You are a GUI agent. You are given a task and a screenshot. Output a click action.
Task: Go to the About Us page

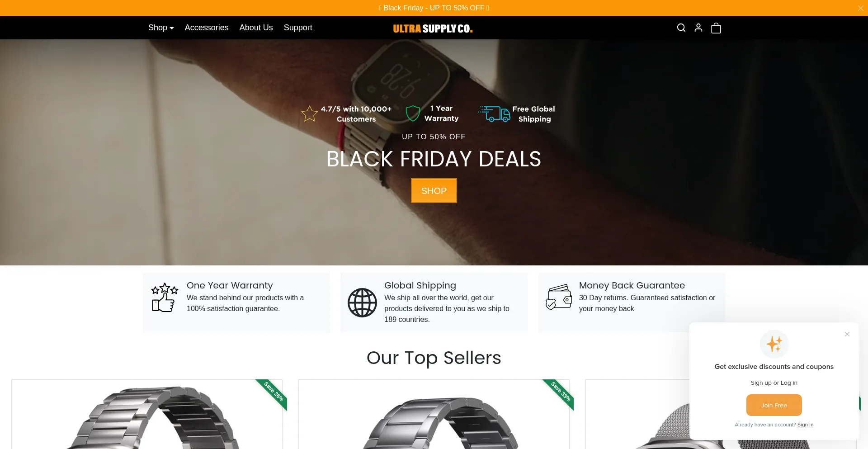pyautogui.click(x=256, y=28)
